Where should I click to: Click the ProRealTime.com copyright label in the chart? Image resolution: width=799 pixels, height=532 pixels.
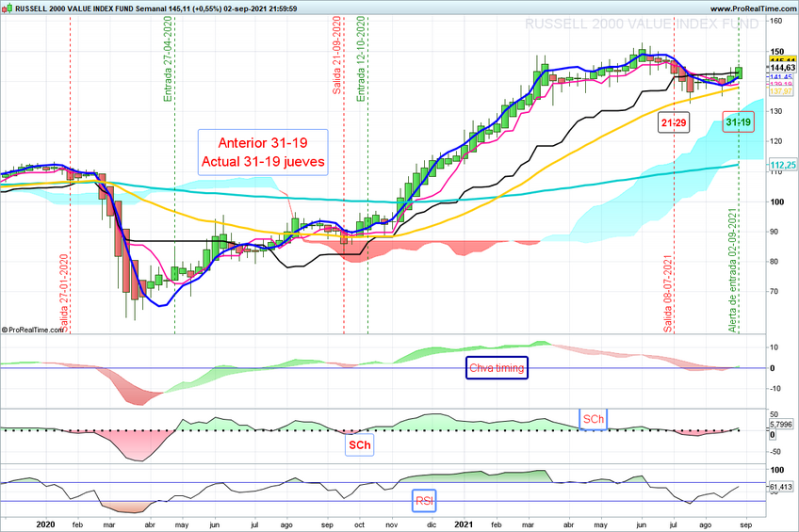pos(33,330)
